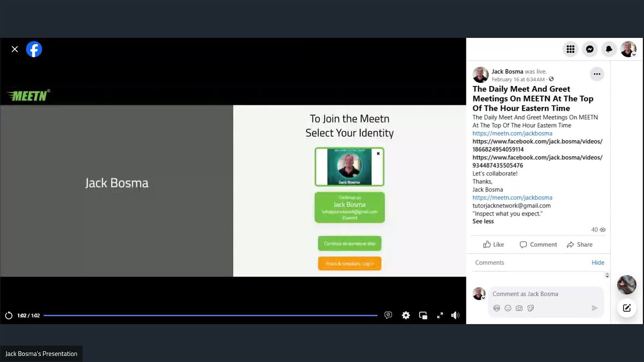The width and height of the screenshot is (644, 362).
Task: Click Continue as someone else
Action: (350, 243)
